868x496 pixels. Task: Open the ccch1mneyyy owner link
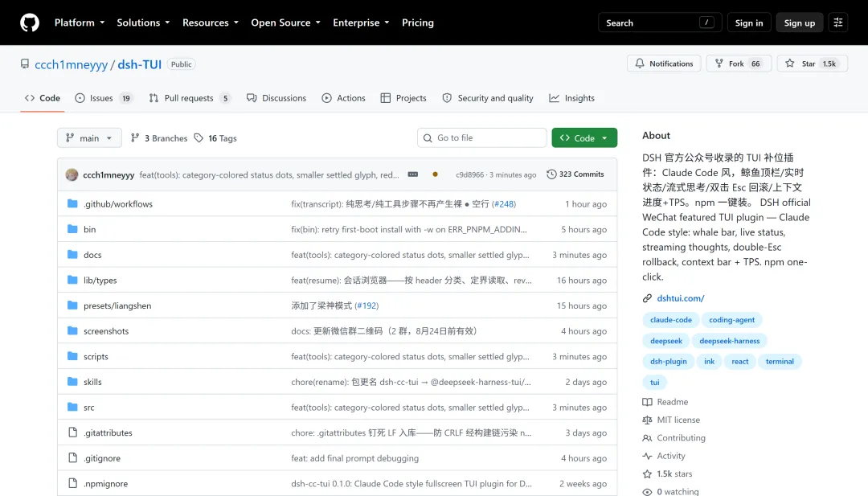pyautogui.click(x=72, y=64)
